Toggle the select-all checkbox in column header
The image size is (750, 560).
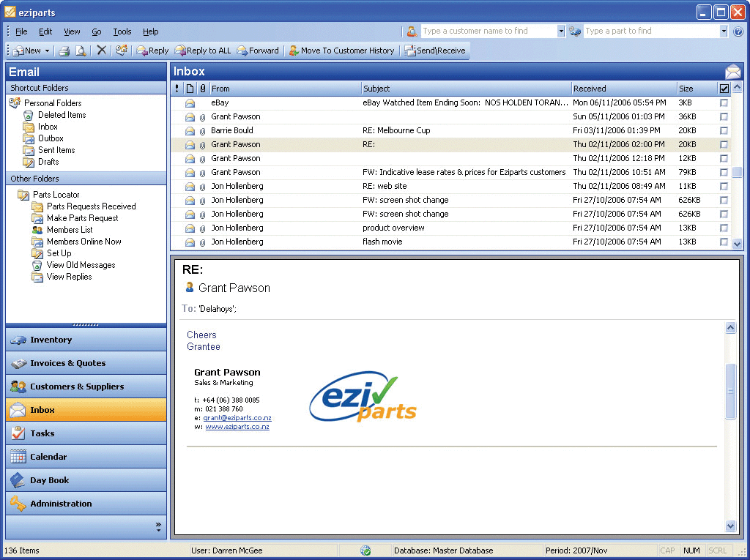724,89
